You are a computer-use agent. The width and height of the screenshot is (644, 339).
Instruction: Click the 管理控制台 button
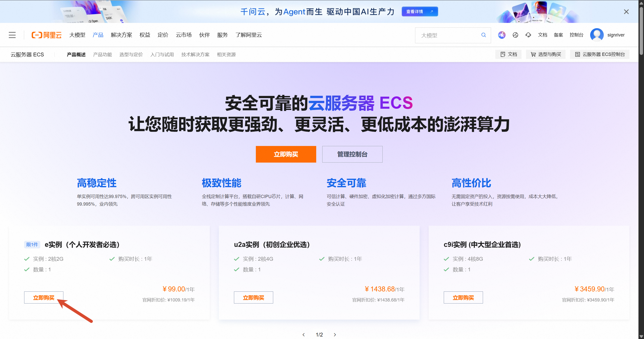coord(352,154)
